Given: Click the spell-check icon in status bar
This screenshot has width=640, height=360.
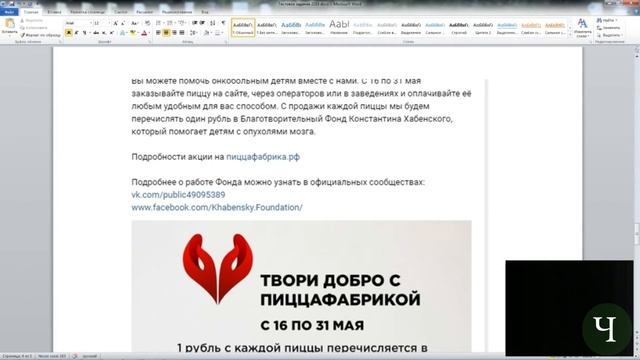Looking at the screenshot, I should 75,356.
